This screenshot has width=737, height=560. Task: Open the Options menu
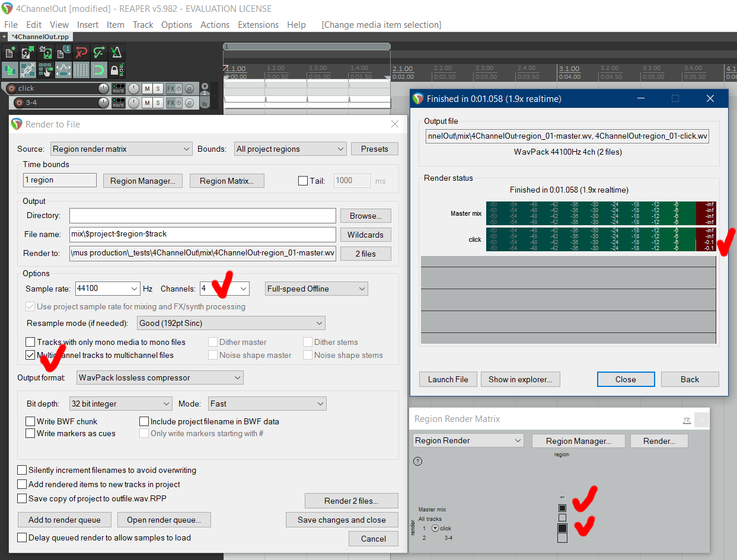tap(177, 25)
